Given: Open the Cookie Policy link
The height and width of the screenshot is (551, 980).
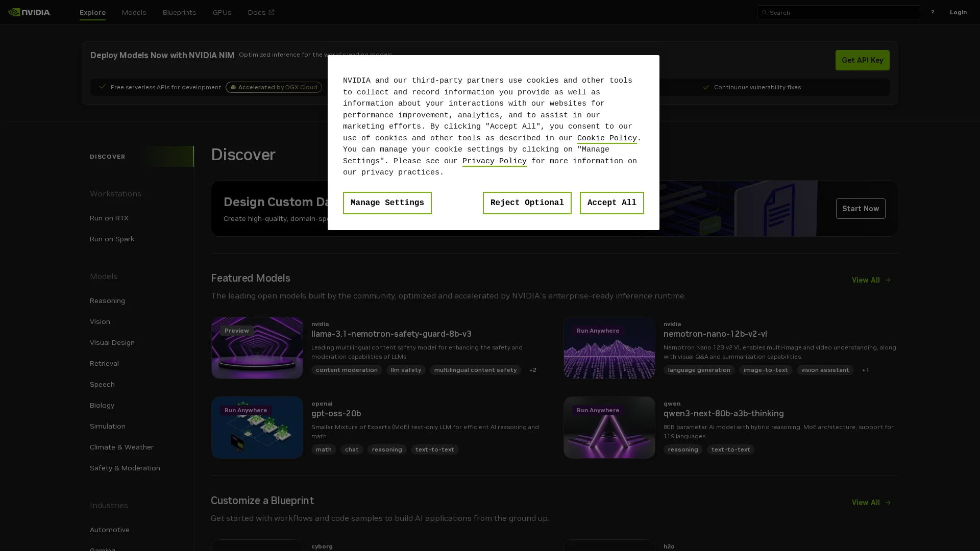Looking at the screenshot, I should tap(606, 138).
